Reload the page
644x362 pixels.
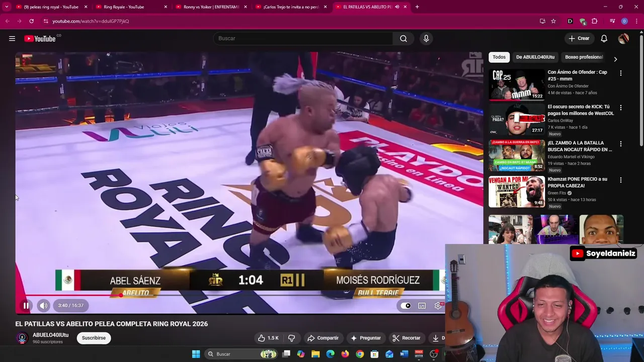tap(31, 21)
